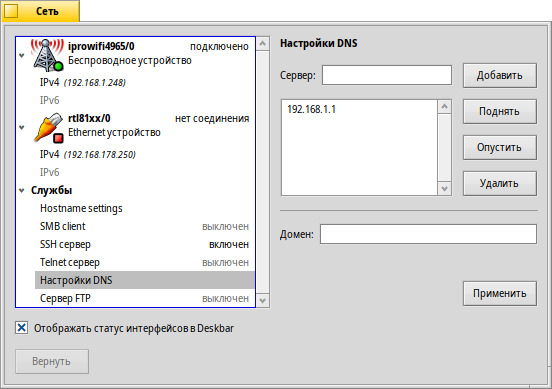552x389 pixels.
Task: Click the Удалить button
Action: click(x=500, y=183)
